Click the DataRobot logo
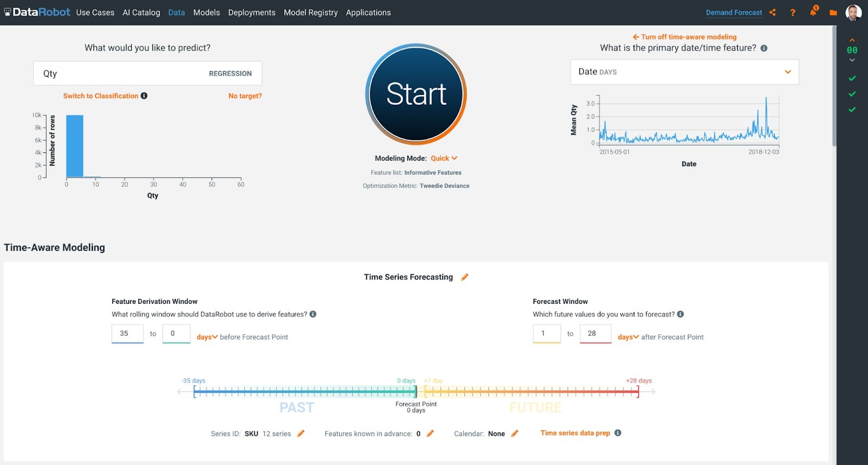Screen dimensions: 868x465 (x=37, y=12)
